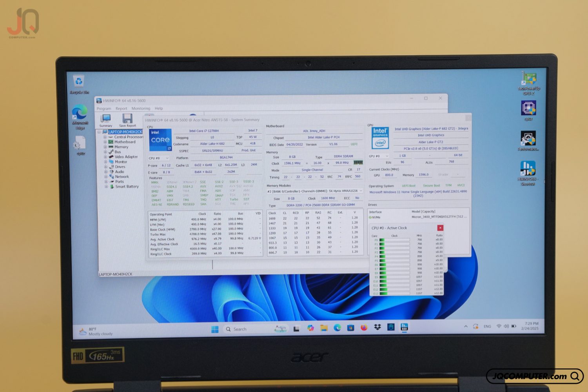
Task: Select the Monitor tree item
Action: click(121, 162)
